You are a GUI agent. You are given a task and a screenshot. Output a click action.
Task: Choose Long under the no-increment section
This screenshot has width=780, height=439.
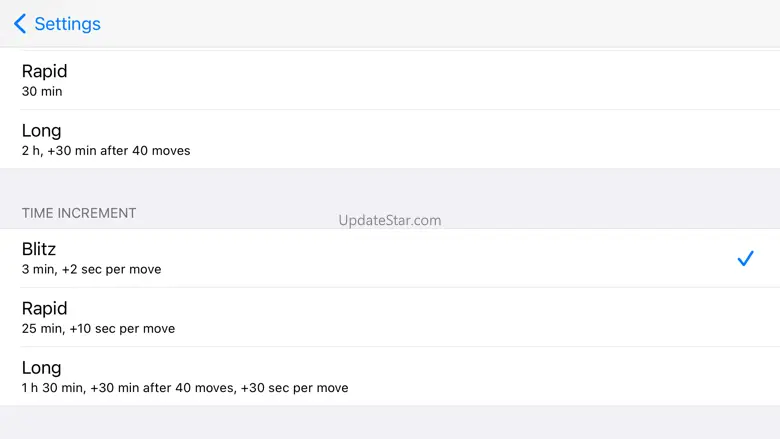[x=390, y=139]
